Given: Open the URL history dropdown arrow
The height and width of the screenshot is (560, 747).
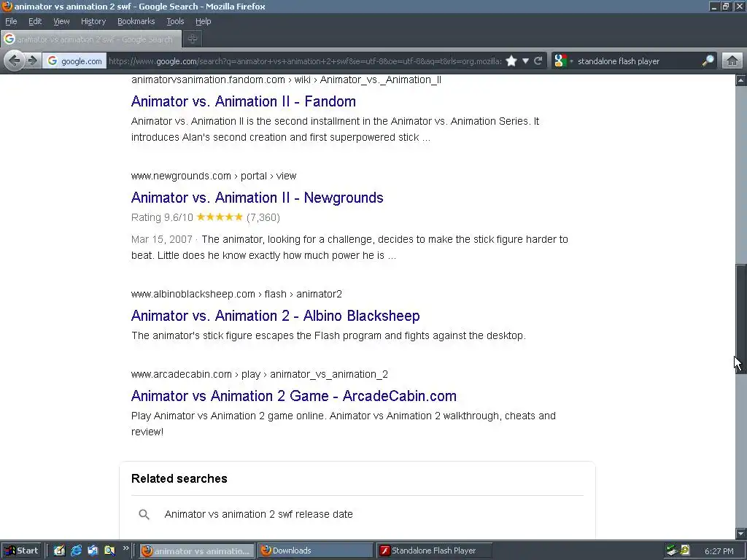Looking at the screenshot, I should [x=525, y=61].
